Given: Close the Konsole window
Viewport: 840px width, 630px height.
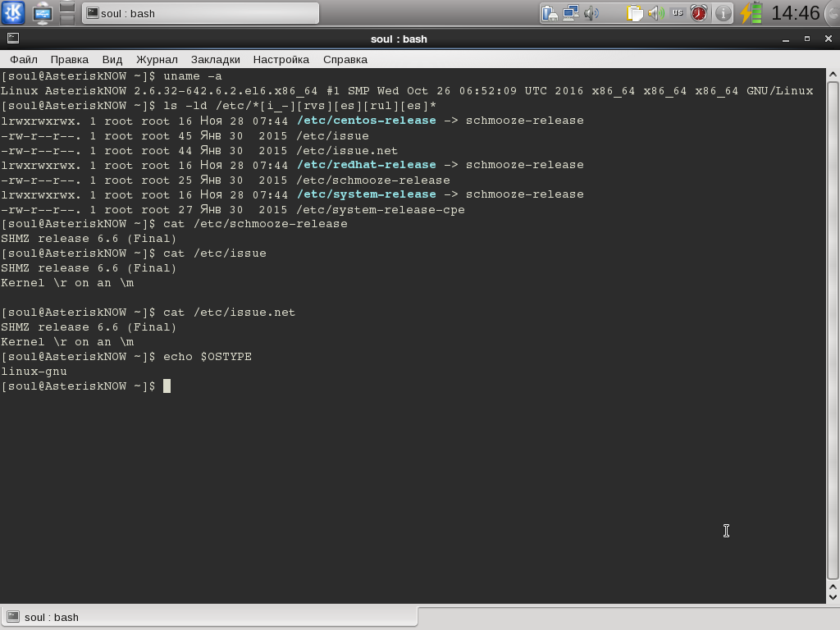Looking at the screenshot, I should 829,39.
